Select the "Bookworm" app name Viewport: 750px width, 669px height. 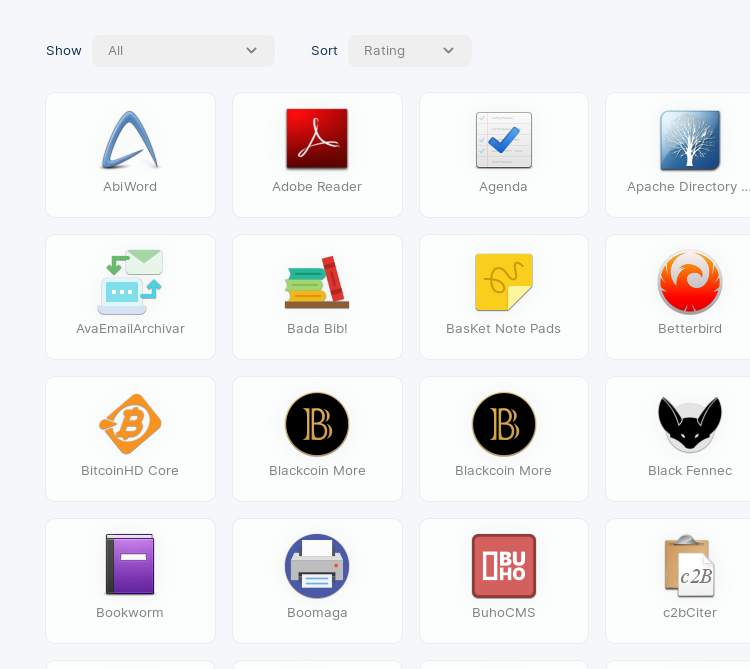(130, 613)
